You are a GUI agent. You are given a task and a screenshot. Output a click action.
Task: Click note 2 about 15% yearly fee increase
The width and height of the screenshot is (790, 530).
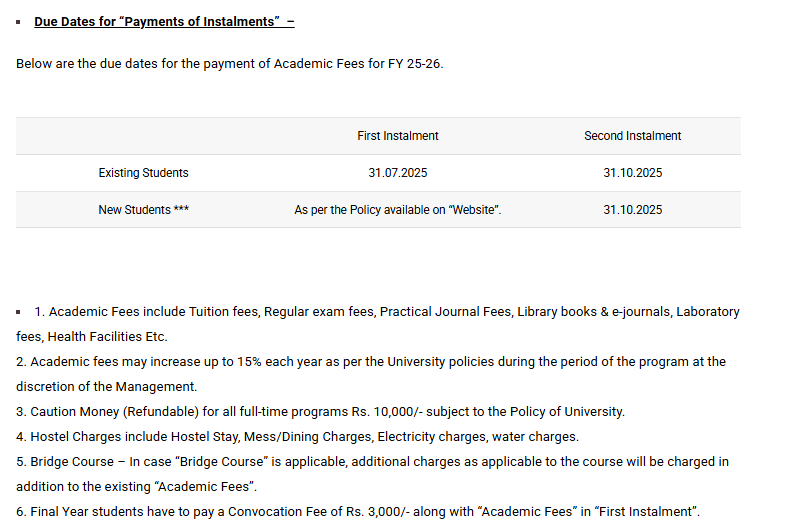coord(370,361)
